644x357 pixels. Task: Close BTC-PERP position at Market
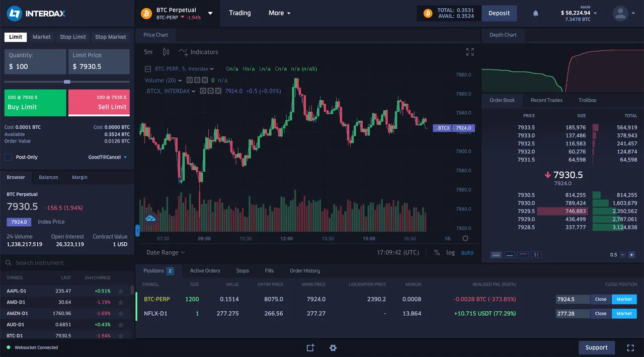pyautogui.click(x=624, y=299)
